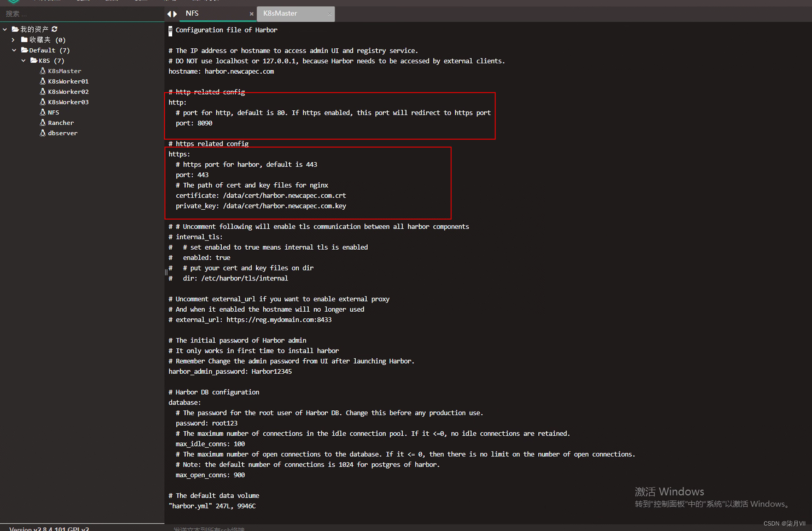The image size is (812, 531).
Task: Click the sidebar splitter handle
Action: (x=166, y=273)
